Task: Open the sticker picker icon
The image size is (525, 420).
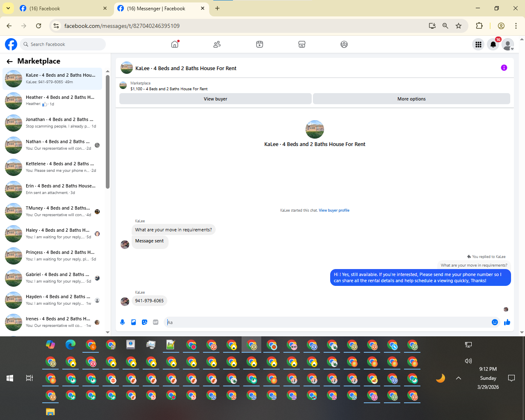Action: [144, 322]
